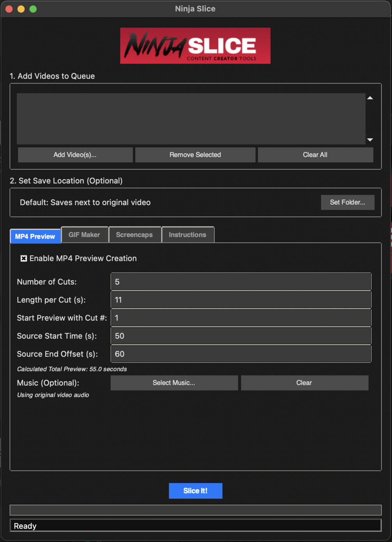The image size is (392, 542).
Task: Edit the Number of Cuts field
Action: (241, 281)
